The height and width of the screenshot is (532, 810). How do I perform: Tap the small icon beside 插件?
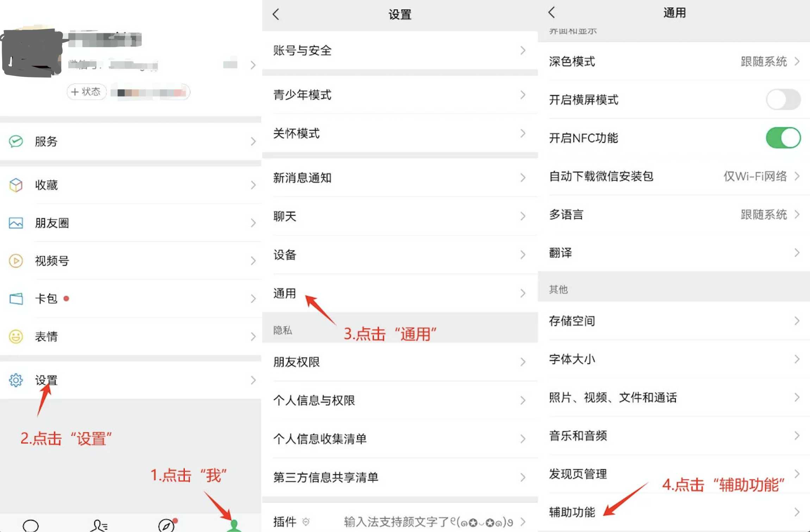click(306, 521)
